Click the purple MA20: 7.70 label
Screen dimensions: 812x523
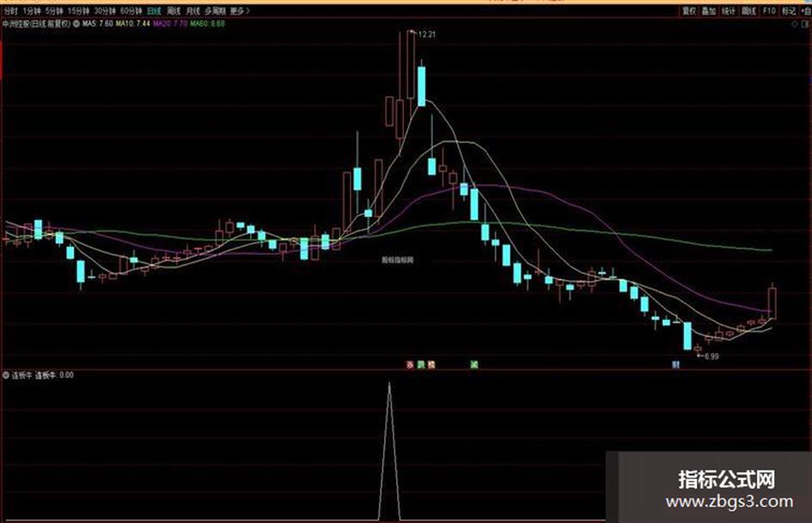(x=170, y=24)
